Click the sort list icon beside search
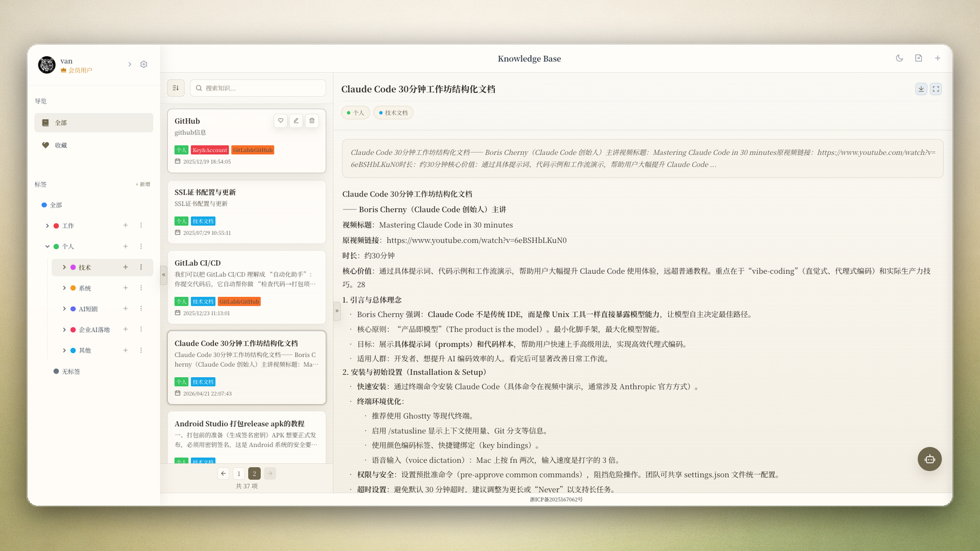Image resolution: width=980 pixels, height=551 pixels. point(176,88)
